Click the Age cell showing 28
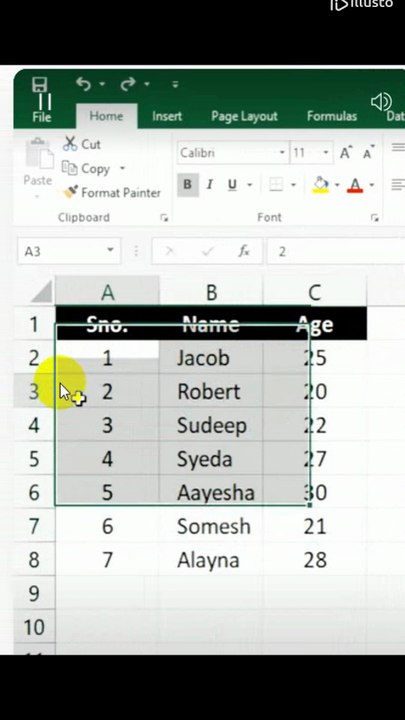Image resolution: width=405 pixels, height=720 pixels. tap(315, 560)
